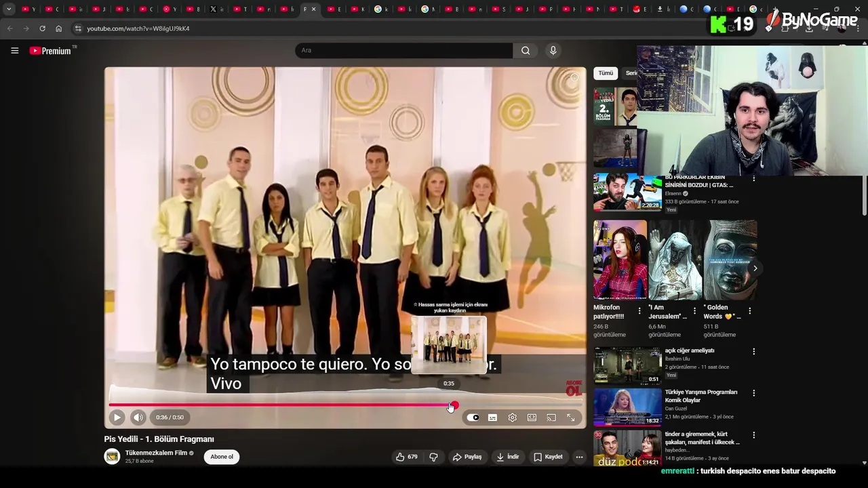Open the Mikrofon patlıyor short
This screenshot has width=868, height=488.
620,260
